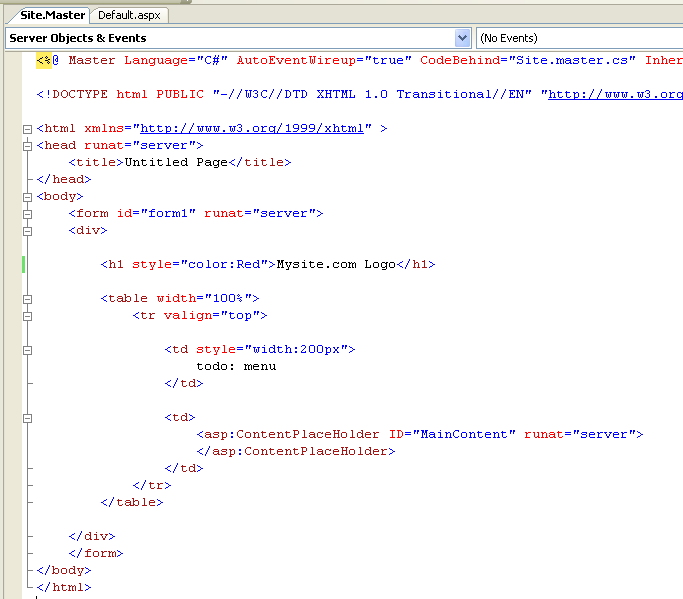683x599 pixels.
Task: Collapse the tr valign="top" row block
Action: pyautogui.click(x=28, y=316)
